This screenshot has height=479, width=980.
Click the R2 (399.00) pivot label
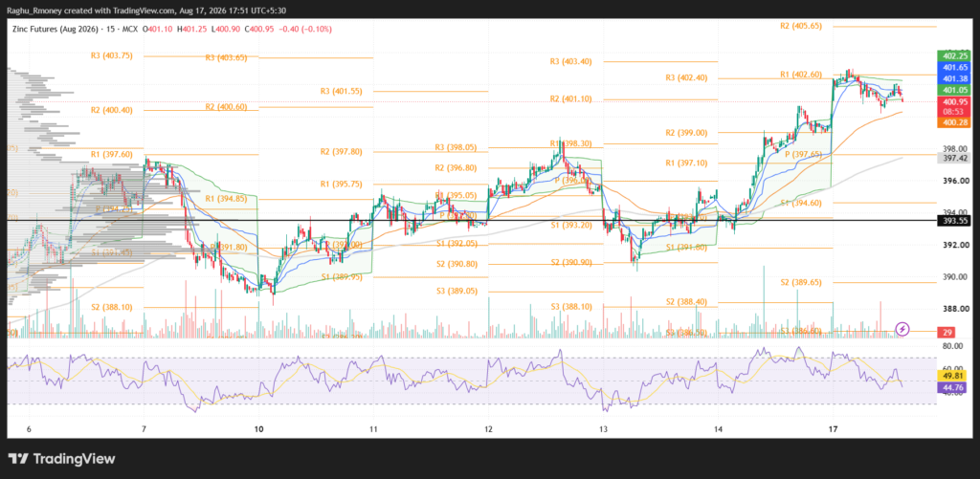pyautogui.click(x=685, y=133)
